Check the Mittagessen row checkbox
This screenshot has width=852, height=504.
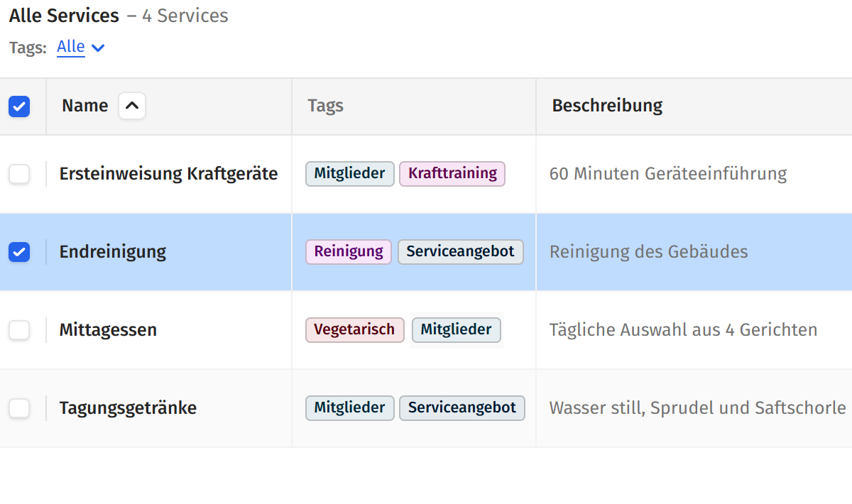pos(19,329)
